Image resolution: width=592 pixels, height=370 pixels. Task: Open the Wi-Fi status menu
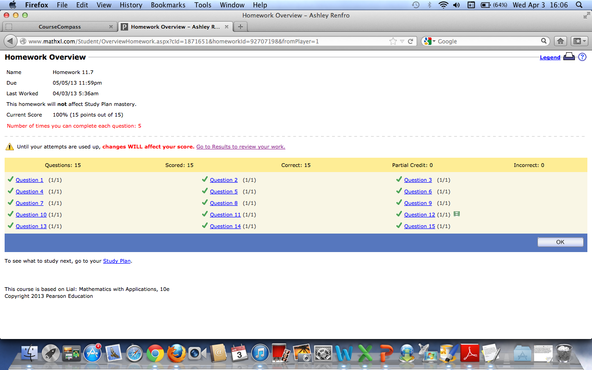point(443,5)
